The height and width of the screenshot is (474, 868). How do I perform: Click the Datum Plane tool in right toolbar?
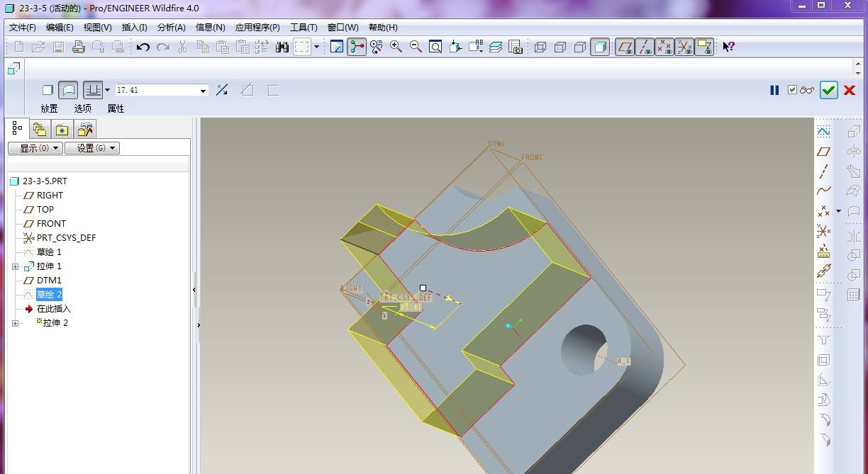point(823,152)
